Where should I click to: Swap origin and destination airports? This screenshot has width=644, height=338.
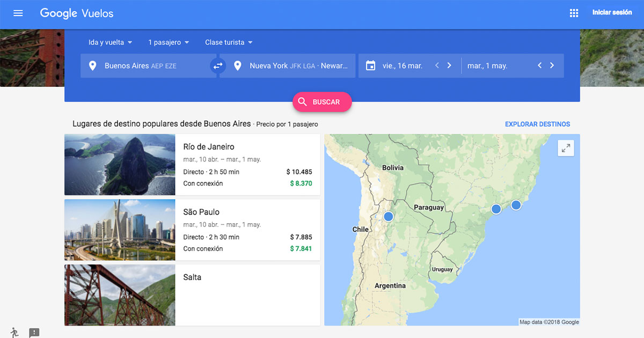point(218,65)
